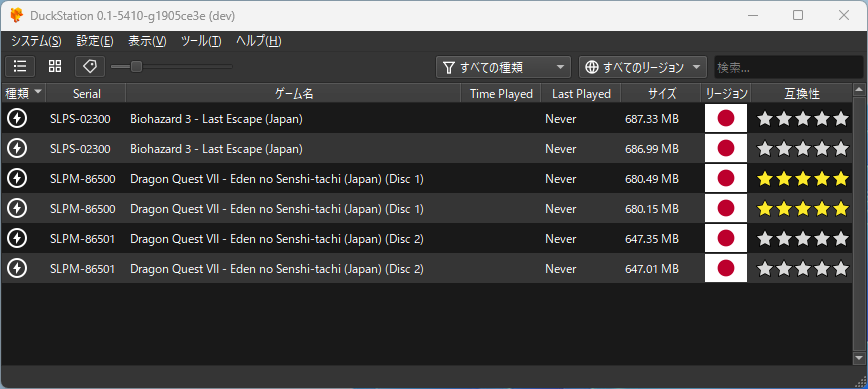Open the システム(S) menu
This screenshot has width=868, height=389.
pyautogui.click(x=36, y=41)
